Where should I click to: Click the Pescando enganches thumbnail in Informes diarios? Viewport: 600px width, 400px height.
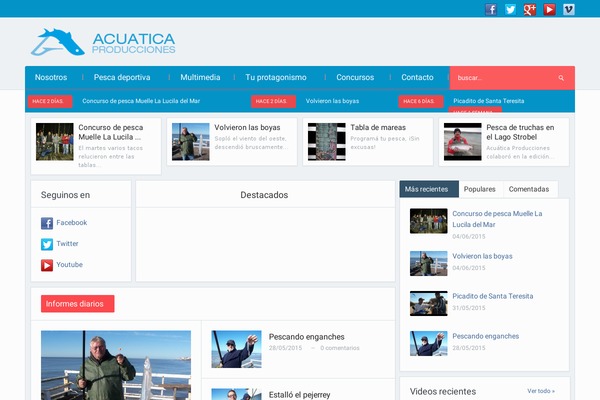(236, 349)
